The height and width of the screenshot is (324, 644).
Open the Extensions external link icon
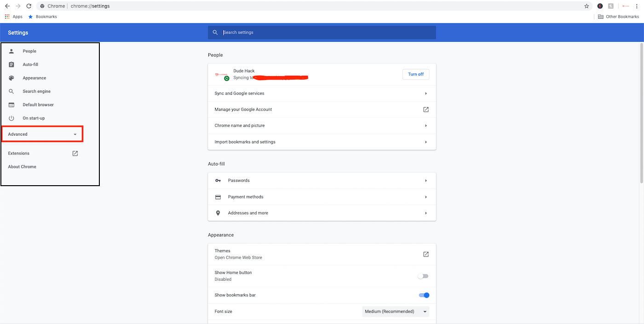coord(75,153)
